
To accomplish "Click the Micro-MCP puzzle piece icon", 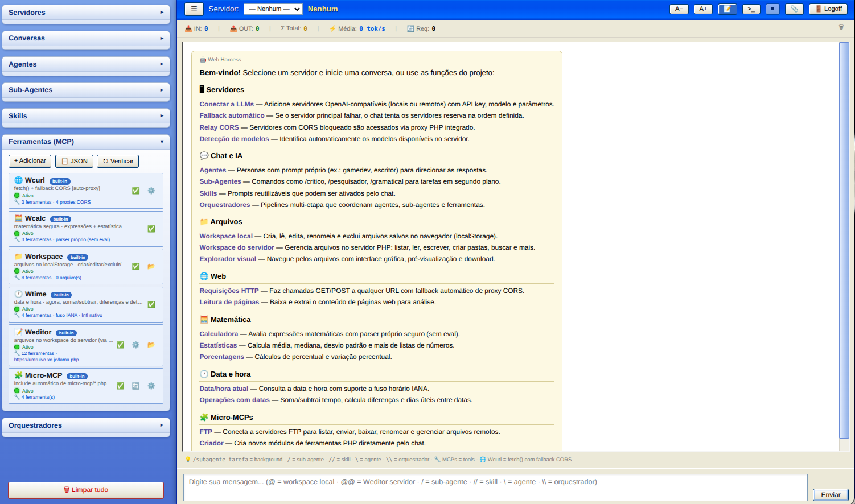I will 18,375.
